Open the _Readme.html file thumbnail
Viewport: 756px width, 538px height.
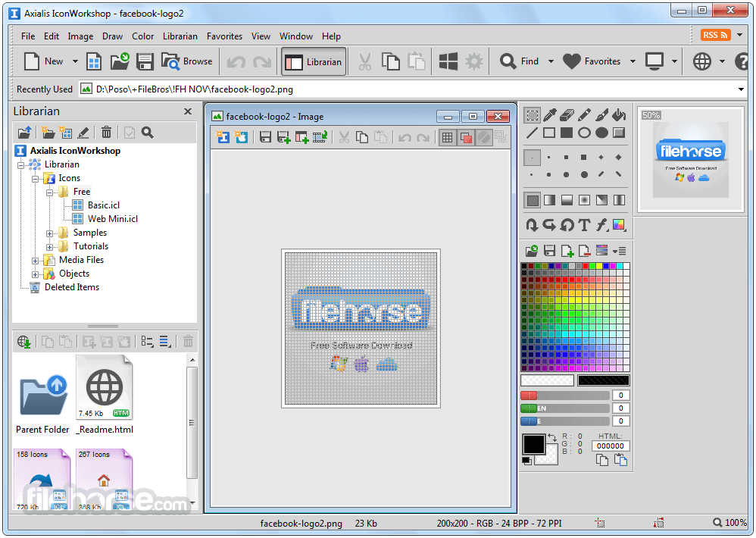tap(105, 386)
